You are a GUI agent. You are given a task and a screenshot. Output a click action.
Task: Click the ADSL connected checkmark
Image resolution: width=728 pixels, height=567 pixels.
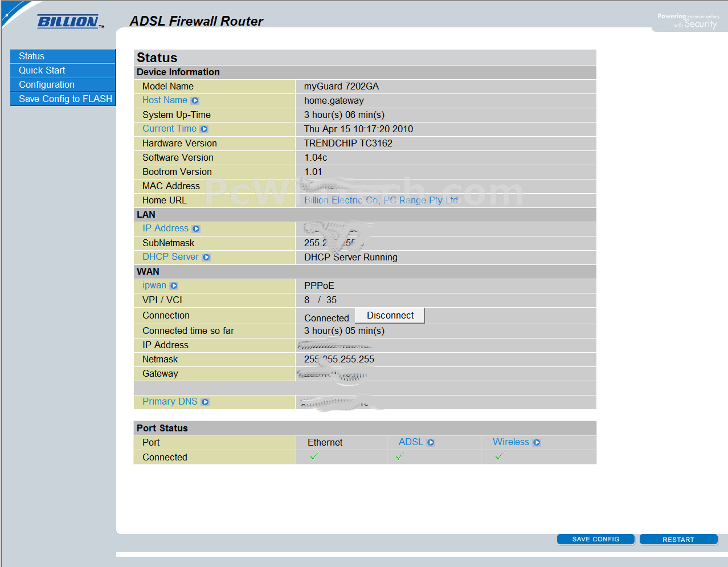(400, 456)
